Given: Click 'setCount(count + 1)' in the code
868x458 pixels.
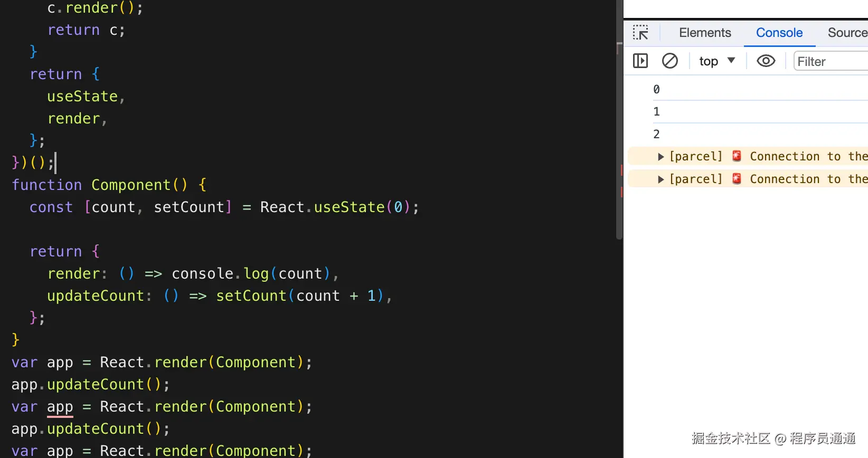Looking at the screenshot, I should (x=300, y=295).
